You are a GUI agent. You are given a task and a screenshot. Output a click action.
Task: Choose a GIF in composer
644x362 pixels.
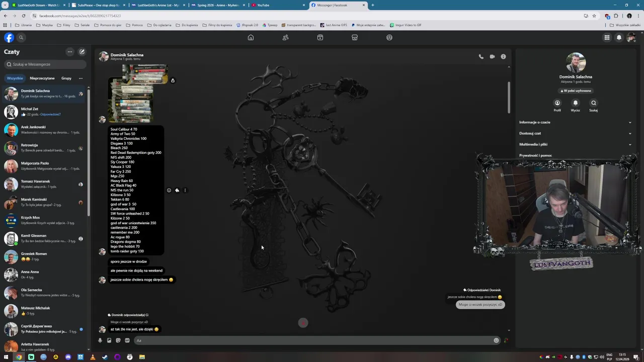(127, 340)
